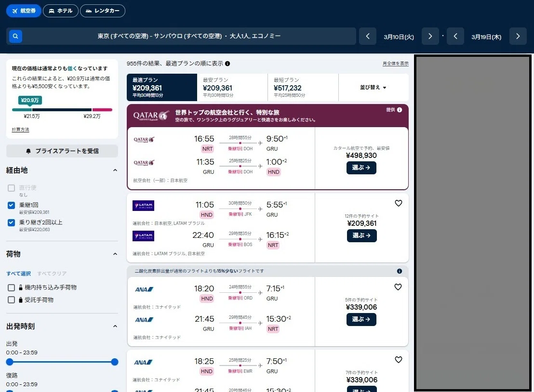The height and width of the screenshot is (392, 534).
Task: Click the 出発 slider right handle
Action: 115,362
